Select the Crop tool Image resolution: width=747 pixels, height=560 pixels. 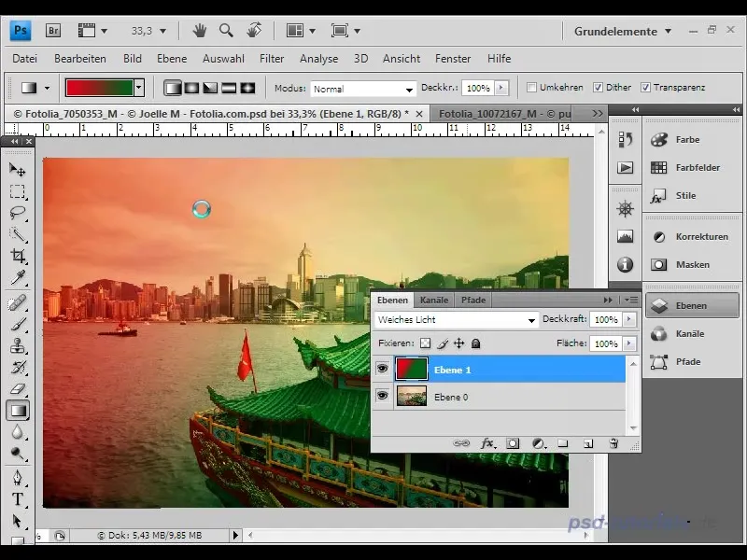pyautogui.click(x=18, y=256)
